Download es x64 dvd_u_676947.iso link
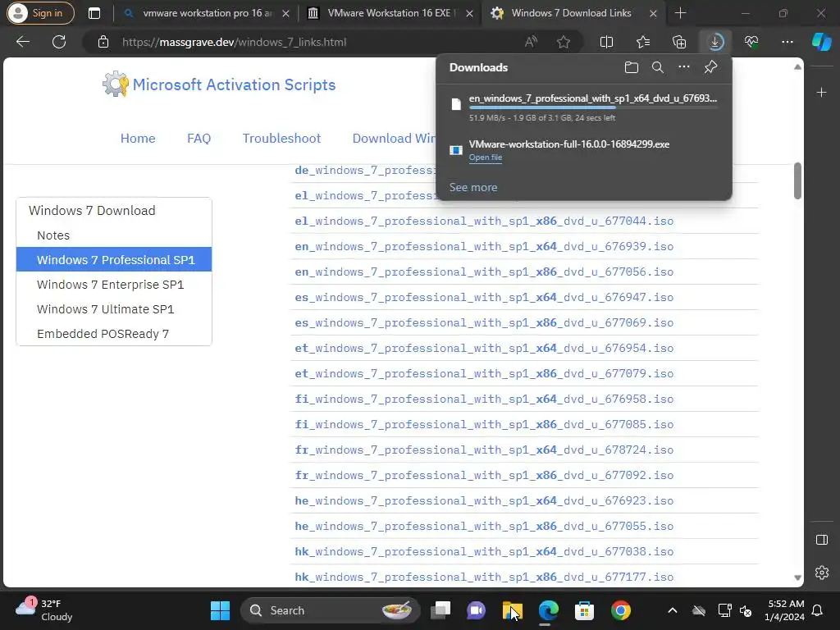This screenshot has width=840, height=630. [484, 297]
